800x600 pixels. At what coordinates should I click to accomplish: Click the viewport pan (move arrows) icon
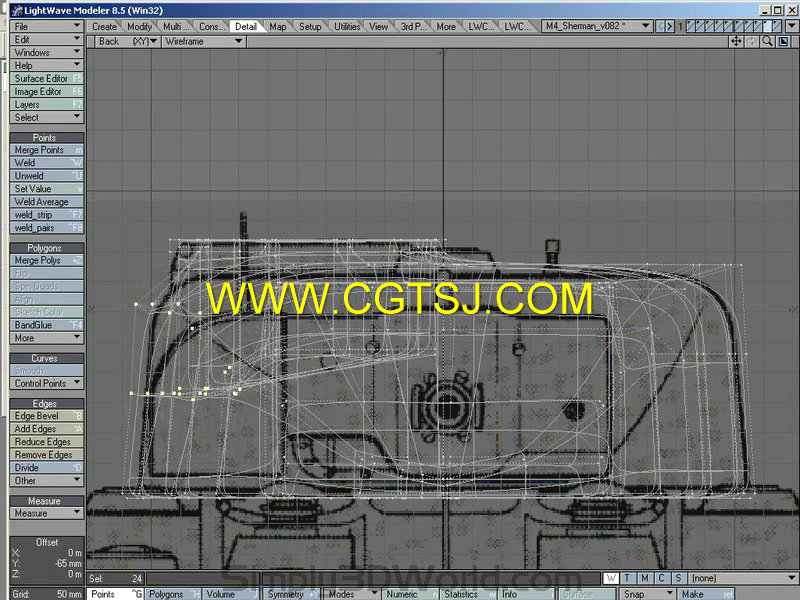736,42
